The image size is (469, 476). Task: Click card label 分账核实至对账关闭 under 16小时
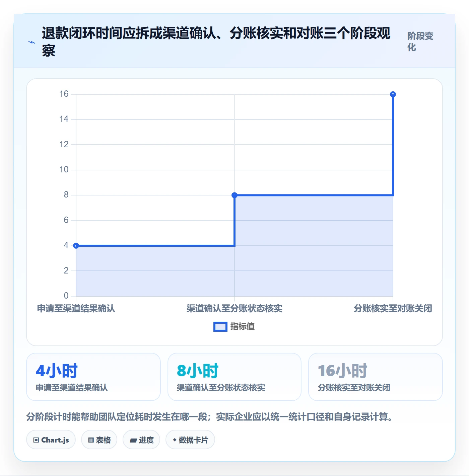point(354,388)
